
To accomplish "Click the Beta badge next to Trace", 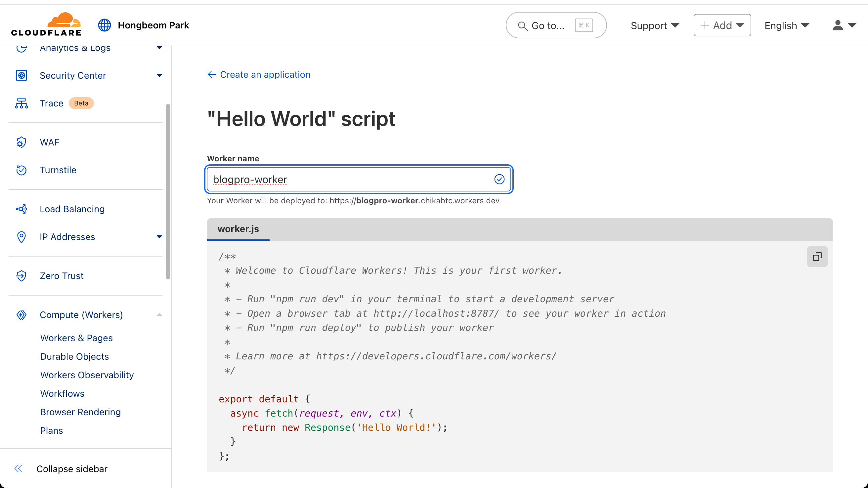I will tap(81, 103).
